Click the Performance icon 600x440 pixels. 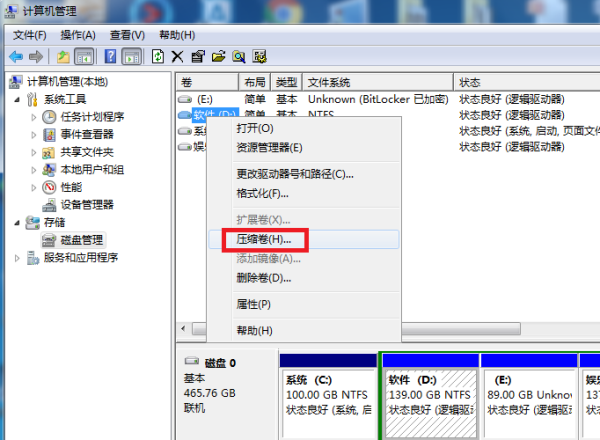pos(49,187)
